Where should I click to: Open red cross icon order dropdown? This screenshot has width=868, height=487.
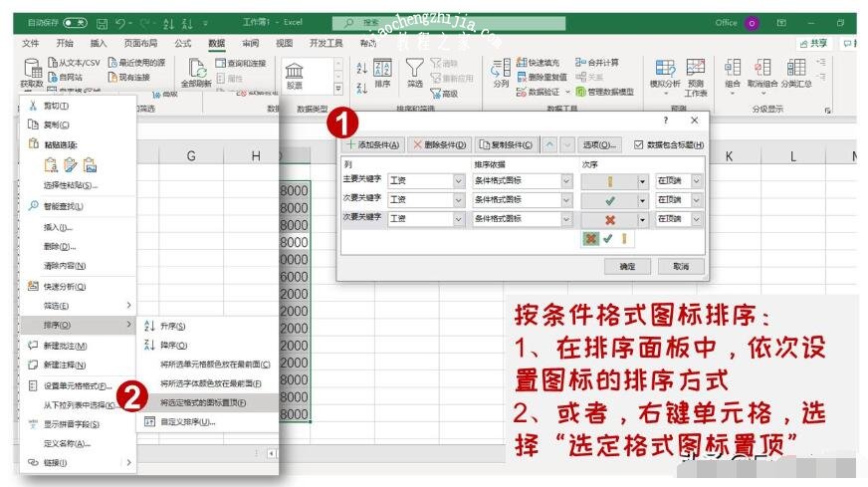click(642, 220)
